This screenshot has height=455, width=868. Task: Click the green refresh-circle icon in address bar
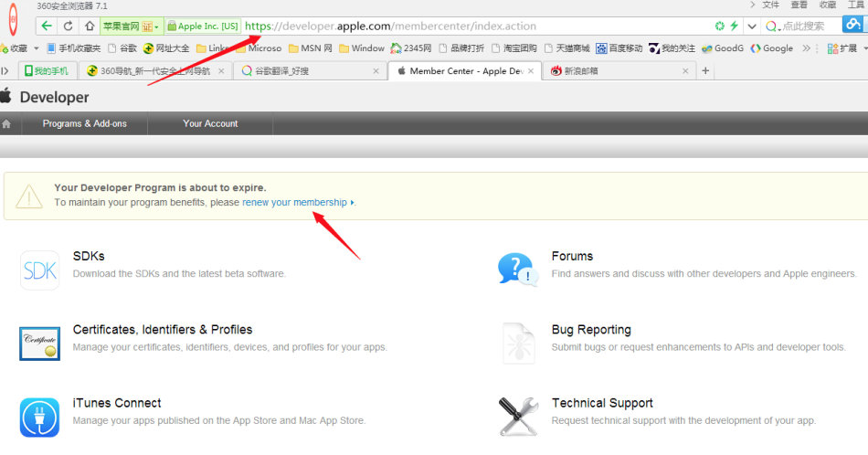tap(719, 26)
